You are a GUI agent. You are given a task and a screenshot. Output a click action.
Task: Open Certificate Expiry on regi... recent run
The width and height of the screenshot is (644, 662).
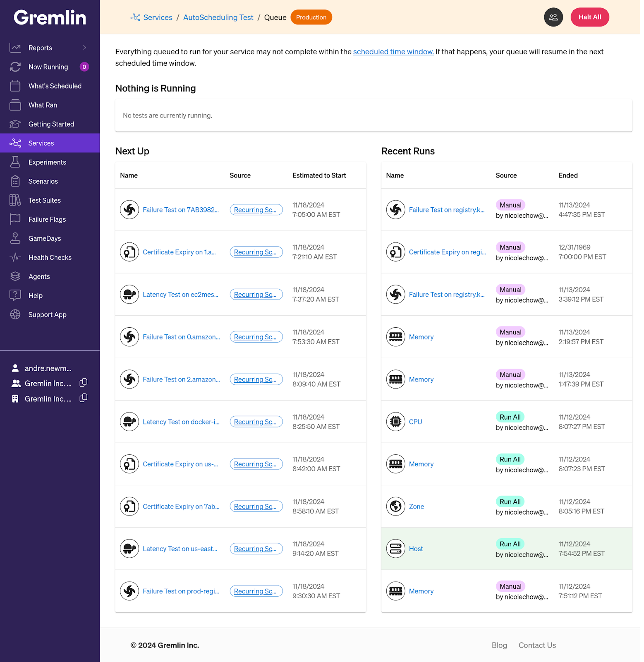pos(448,252)
